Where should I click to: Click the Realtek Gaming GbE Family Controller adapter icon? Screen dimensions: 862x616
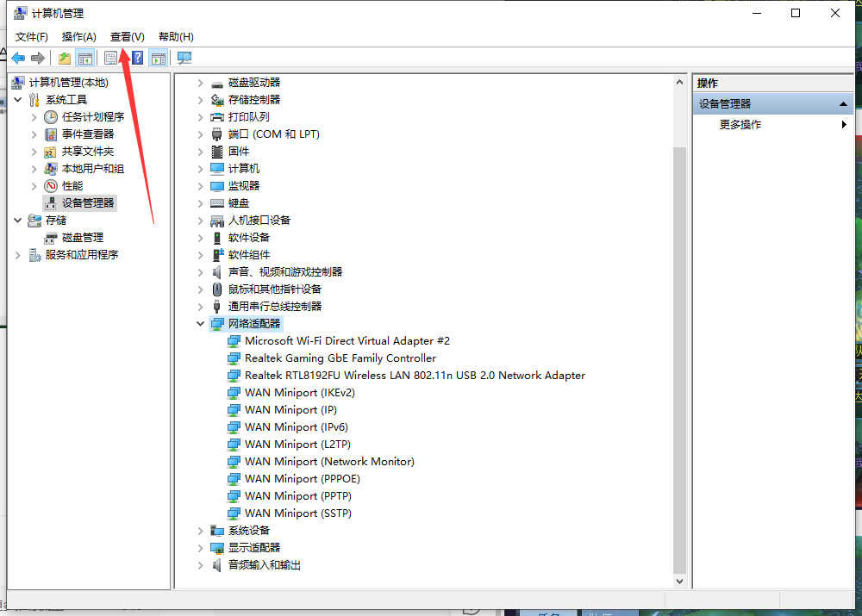point(234,358)
